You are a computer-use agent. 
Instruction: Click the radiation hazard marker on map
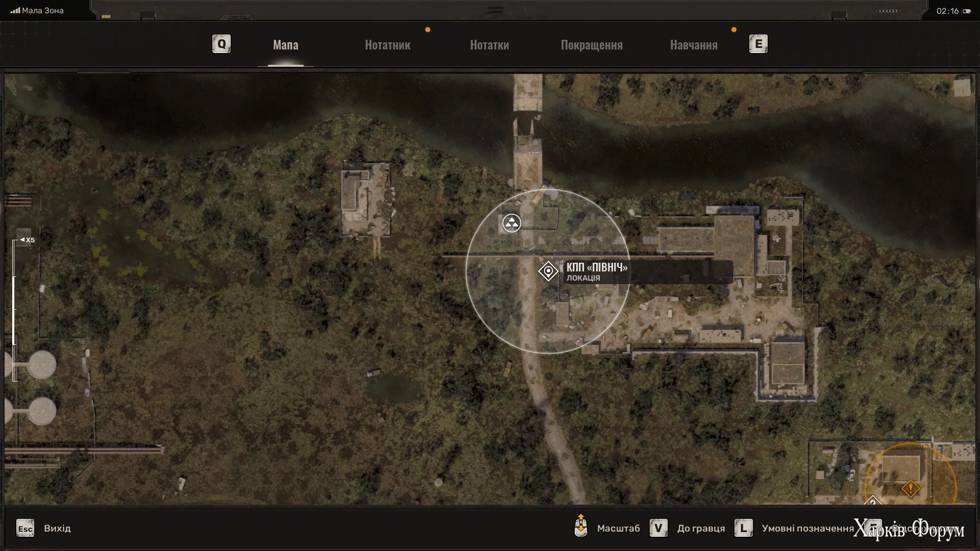[x=511, y=223]
